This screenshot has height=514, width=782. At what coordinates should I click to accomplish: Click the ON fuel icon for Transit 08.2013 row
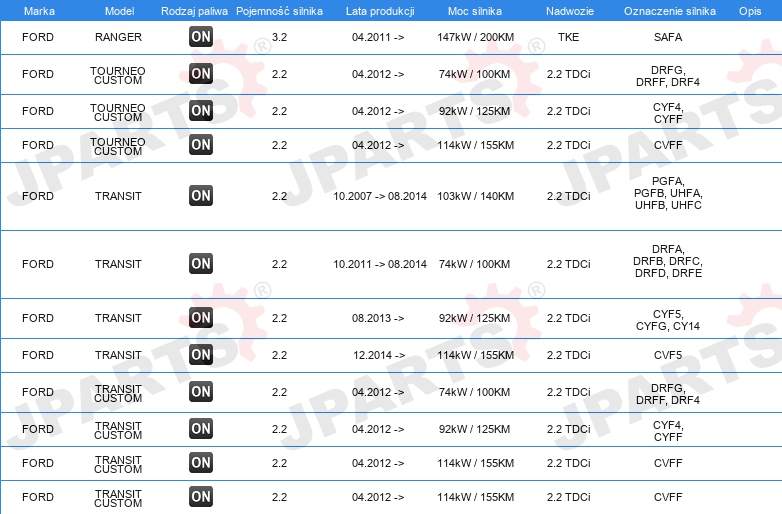click(x=201, y=317)
